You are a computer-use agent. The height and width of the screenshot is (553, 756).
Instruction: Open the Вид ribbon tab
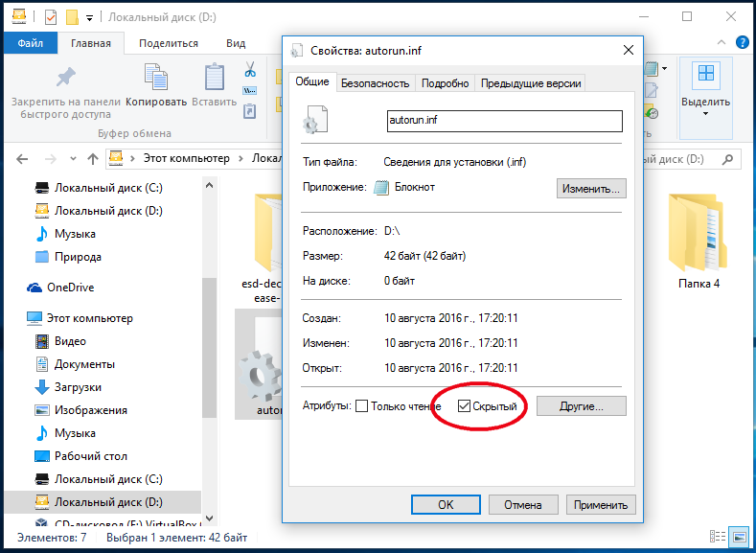[x=236, y=43]
